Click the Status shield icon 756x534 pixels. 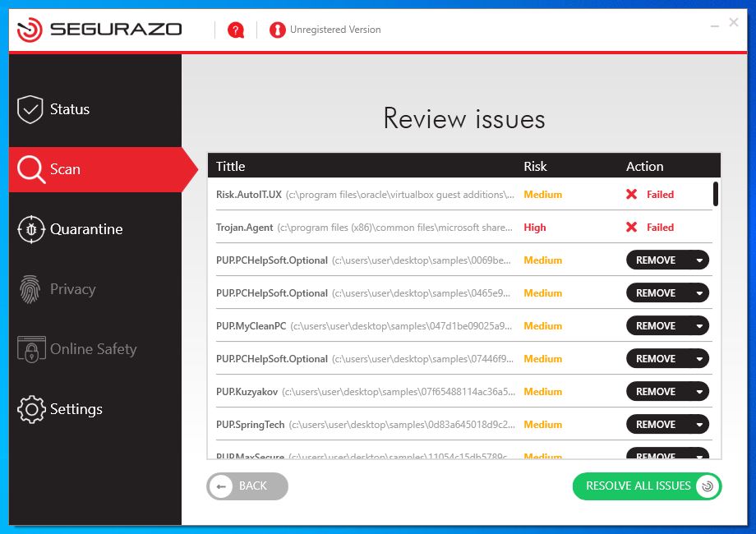click(30, 109)
